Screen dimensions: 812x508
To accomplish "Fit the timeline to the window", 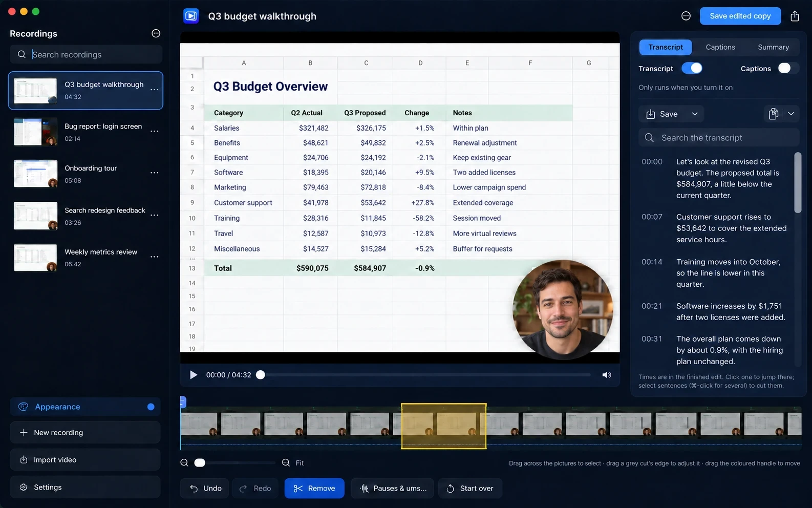I will click(x=300, y=463).
